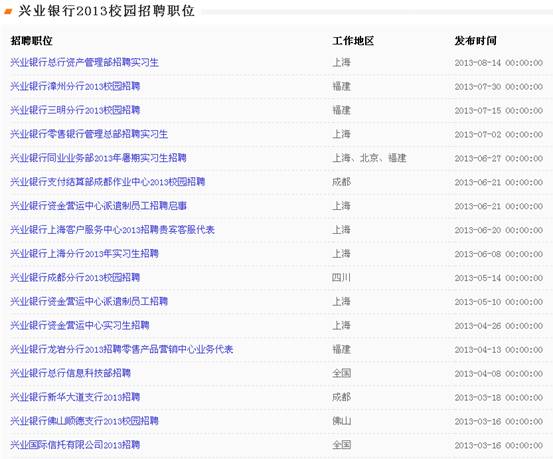Open 兴业银行资金营运中心实习生招聘 link
Image resolution: width=553 pixels, height=459 pixels.
80,326
